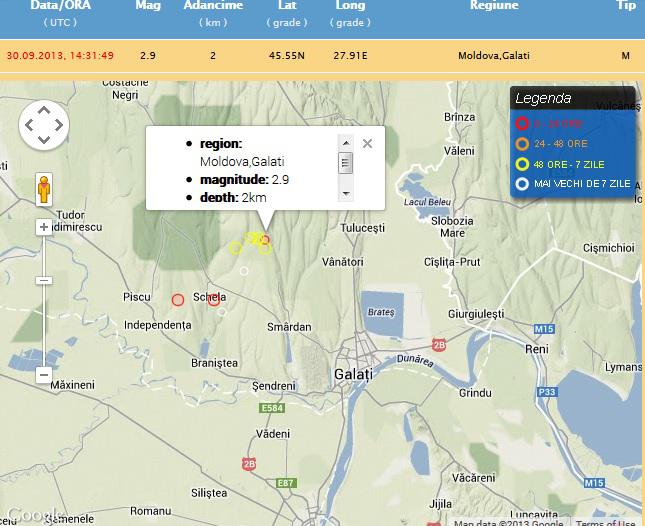
Task: Zoom in using the plus button
Action: (x=43, y=227)
